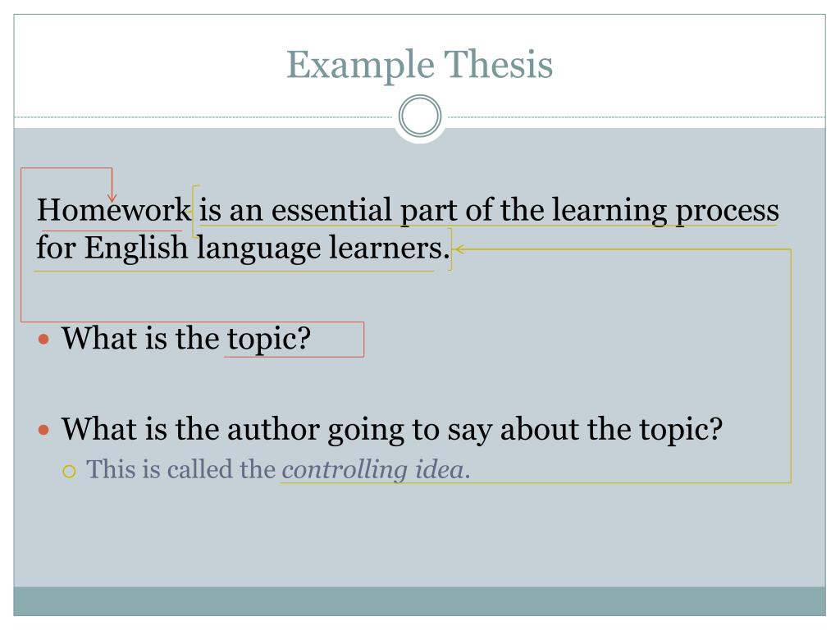Click the Example Thesis slide title
The height and width of the screenshot is (630, 840).
click(x=419, y=65)
